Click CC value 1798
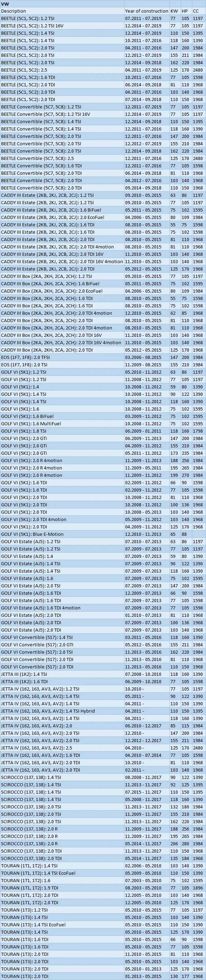 198,431
